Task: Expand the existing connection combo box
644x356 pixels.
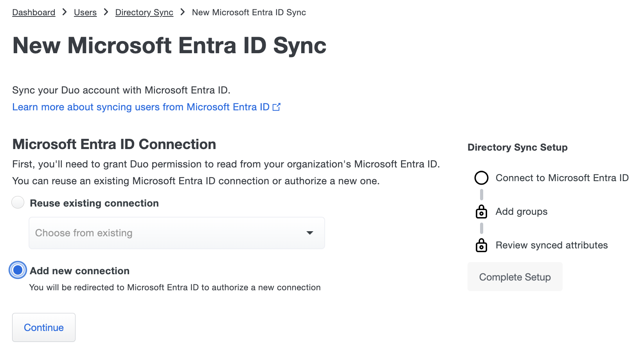Action: [x=176, y=233]
